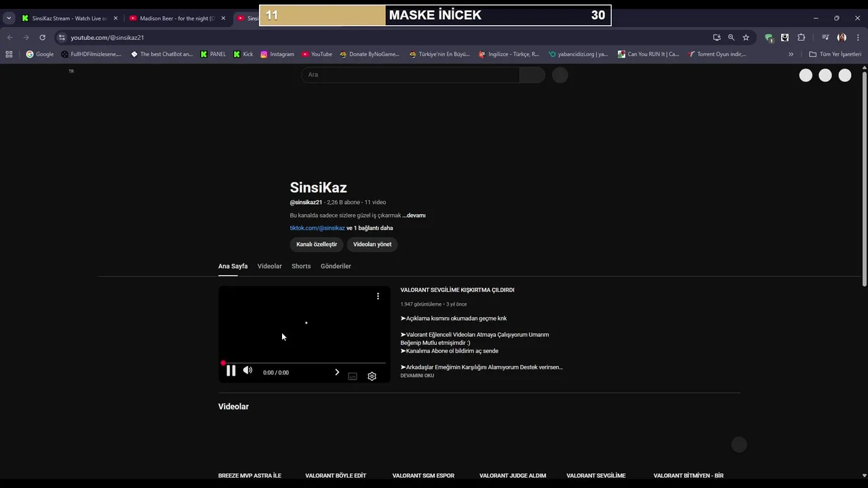Open the Shorts channel tab
Screen dimensions: 868x488
pos(301,266)
